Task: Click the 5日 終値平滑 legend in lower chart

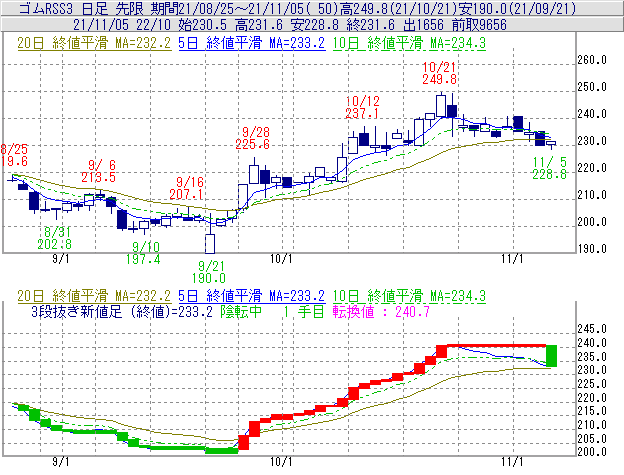Action: (251, 296)
